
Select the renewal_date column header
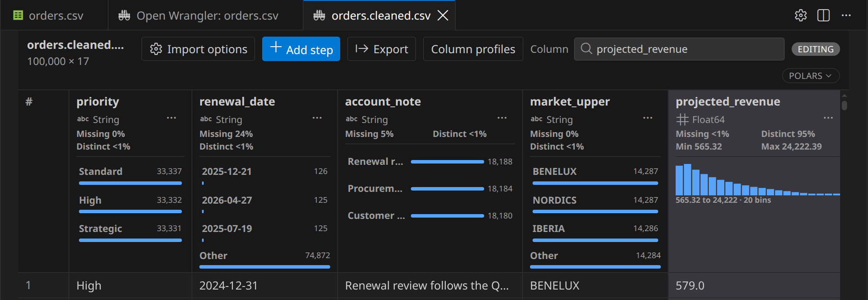(237, 102)
